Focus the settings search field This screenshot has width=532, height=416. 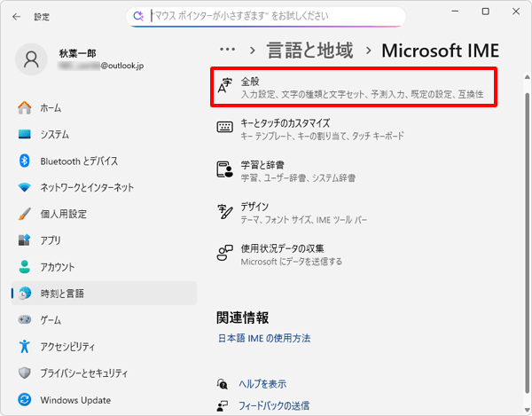coord(266,16)
